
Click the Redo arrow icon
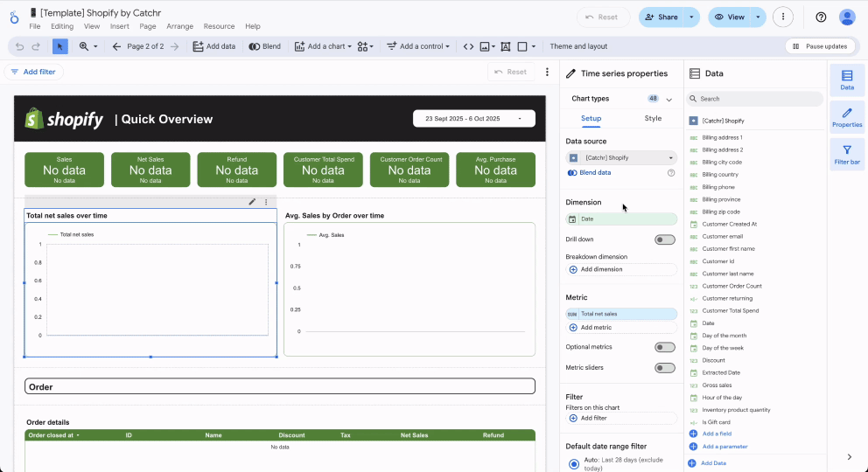(x=36, y=46)
